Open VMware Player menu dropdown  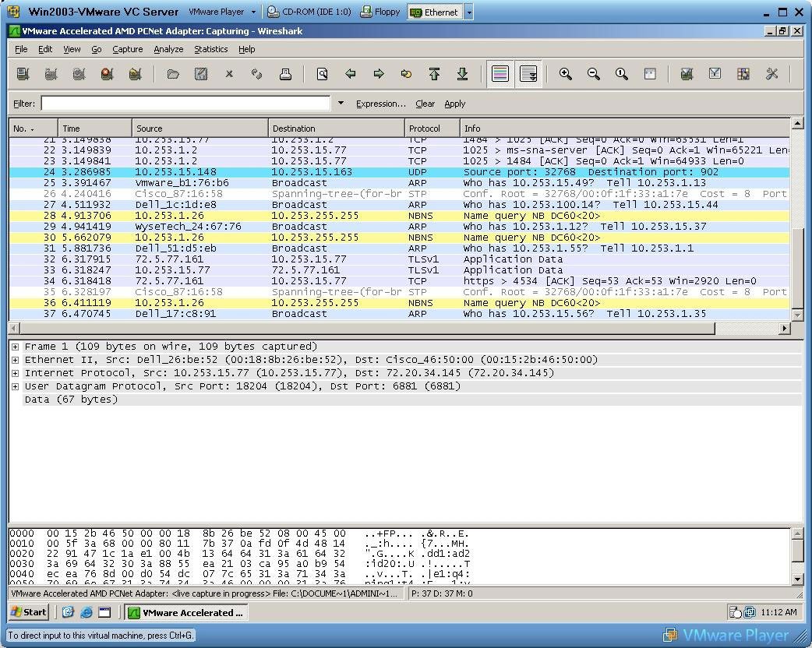221,12
